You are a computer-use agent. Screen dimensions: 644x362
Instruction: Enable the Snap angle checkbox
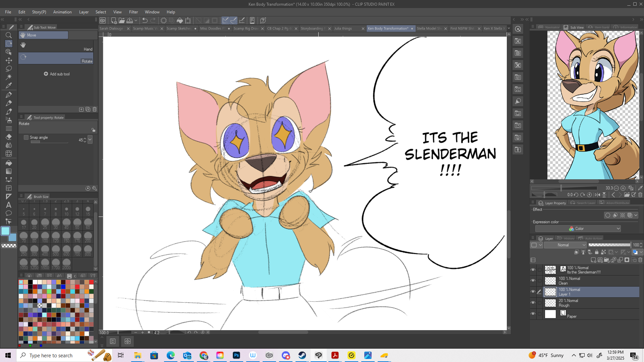point(26,137)
